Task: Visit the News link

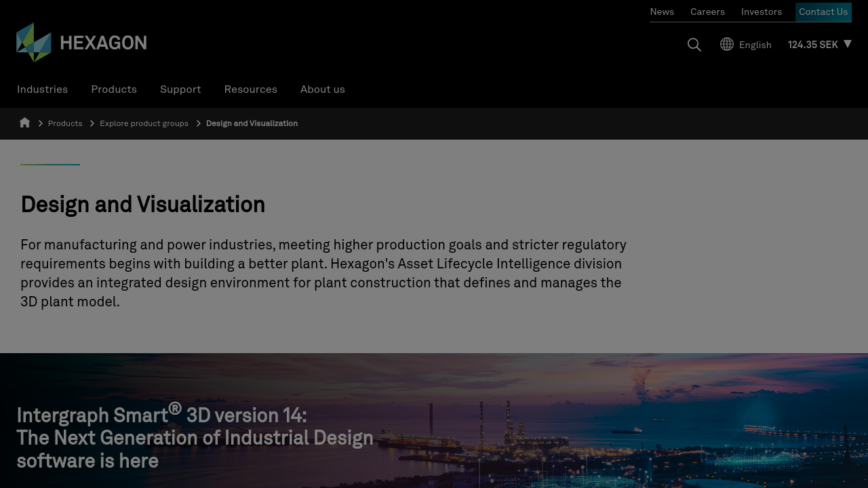Action: [662, 12]
